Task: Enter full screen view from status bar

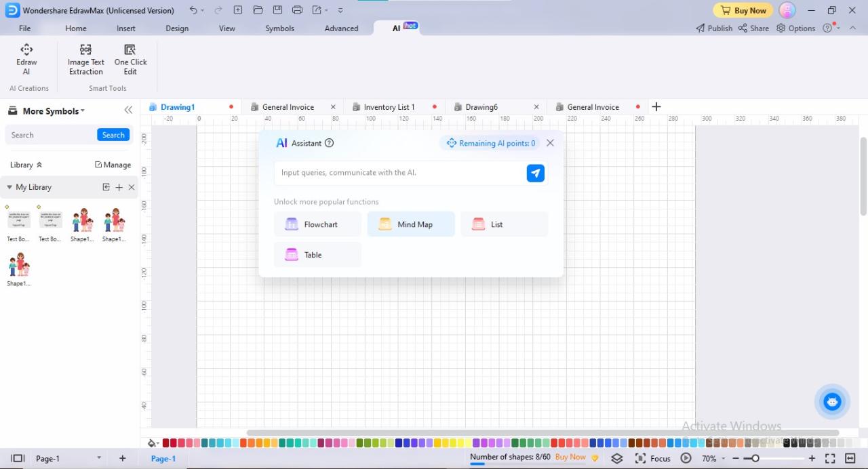Action: pos(830,458)
